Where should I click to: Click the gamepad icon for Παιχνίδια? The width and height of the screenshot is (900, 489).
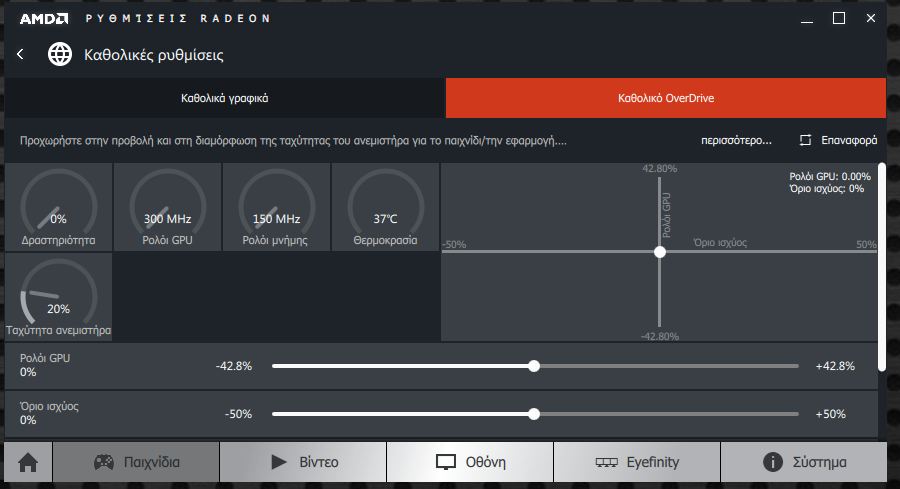tap(104, 462)
